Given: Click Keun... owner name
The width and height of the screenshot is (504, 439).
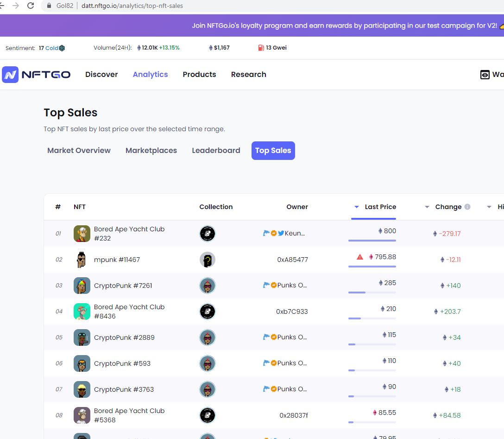Looking at the screenshot, I should click(x=295, y=233).
